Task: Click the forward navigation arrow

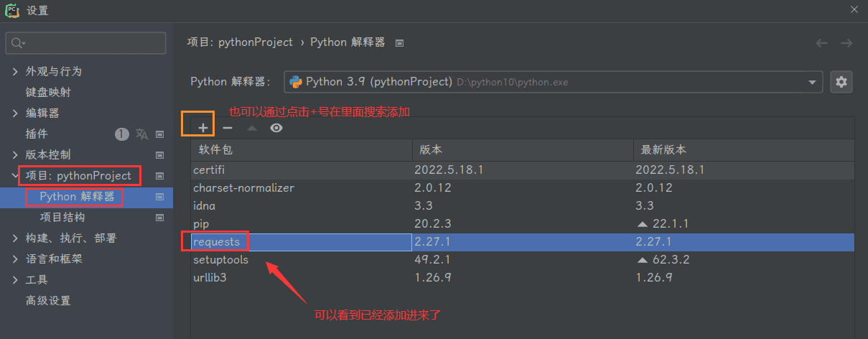Action: click(846, 43)
